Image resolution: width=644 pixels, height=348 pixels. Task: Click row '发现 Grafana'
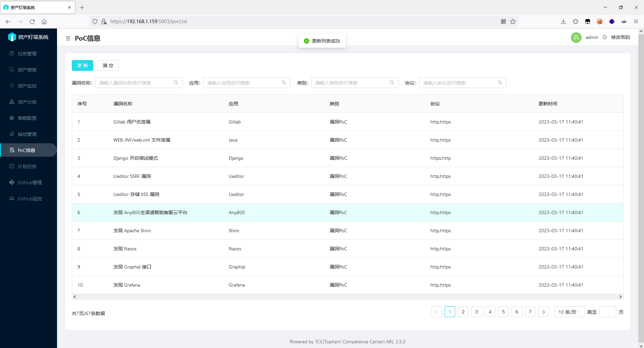point(347,285)
